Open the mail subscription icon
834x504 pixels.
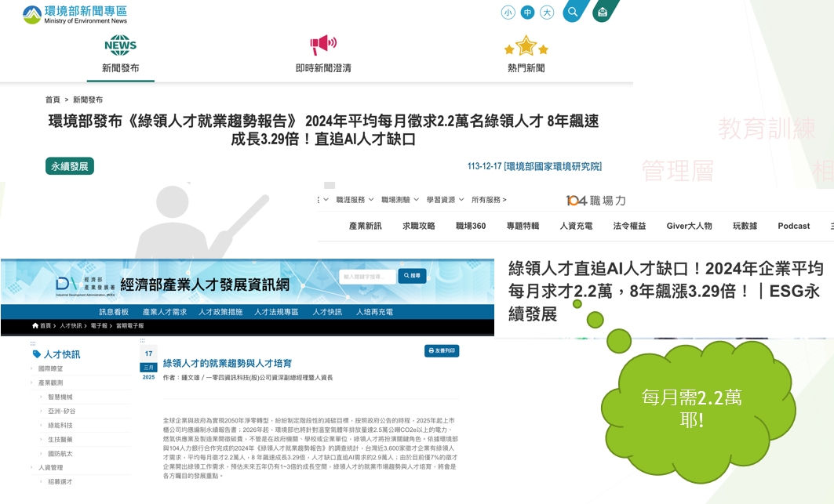(x=603, y=12)
